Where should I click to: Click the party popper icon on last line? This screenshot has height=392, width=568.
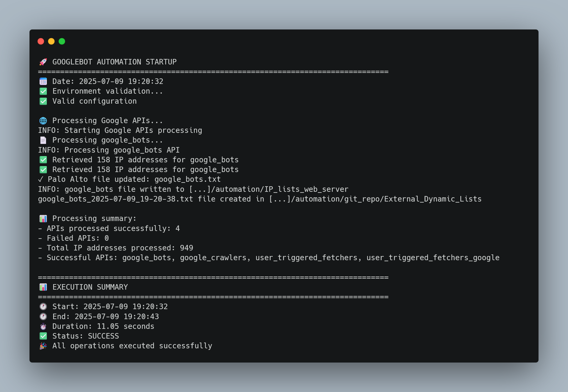pyautogui.click(x=43, y=346)
